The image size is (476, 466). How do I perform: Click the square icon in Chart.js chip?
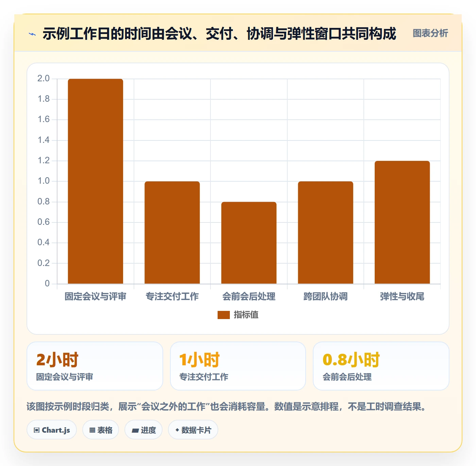point(37,430)
